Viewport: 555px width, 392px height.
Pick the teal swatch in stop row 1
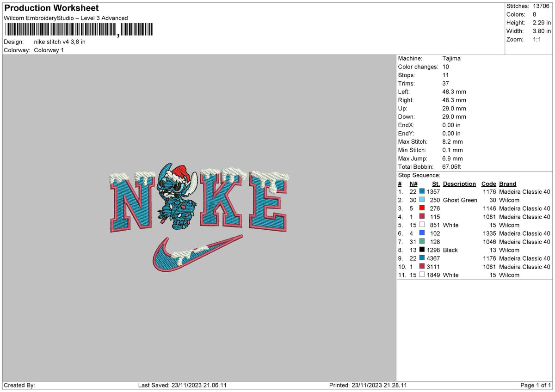422,192
